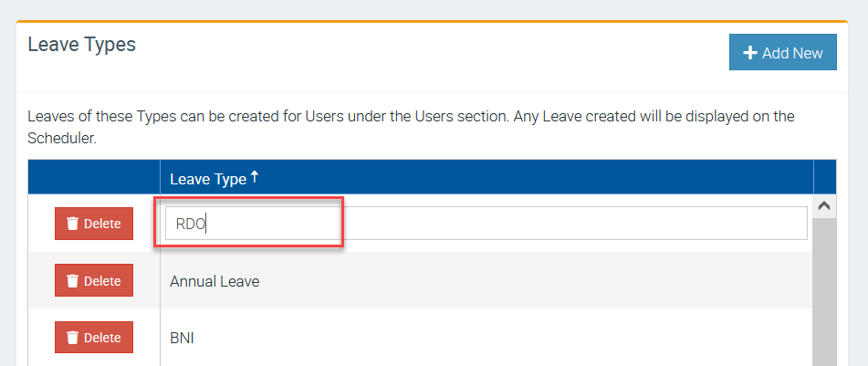
Task: Click the trash icon in the RDO row
Action: coord(72,224)
